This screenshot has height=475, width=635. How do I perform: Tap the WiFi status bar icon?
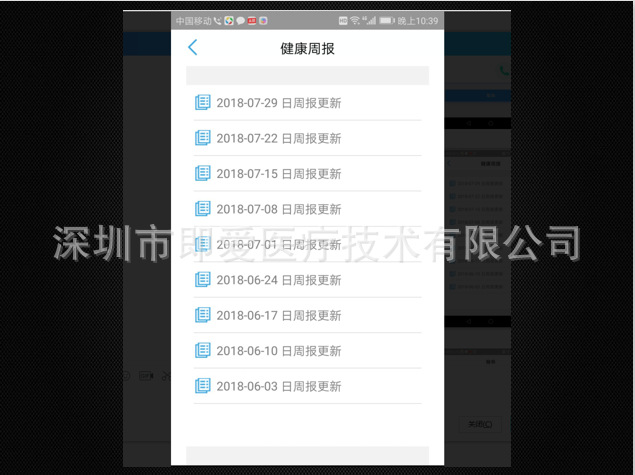click(355, 20)
